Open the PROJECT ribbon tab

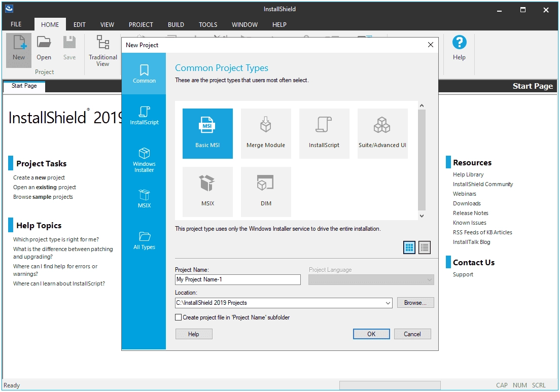(x=141, y=24)
